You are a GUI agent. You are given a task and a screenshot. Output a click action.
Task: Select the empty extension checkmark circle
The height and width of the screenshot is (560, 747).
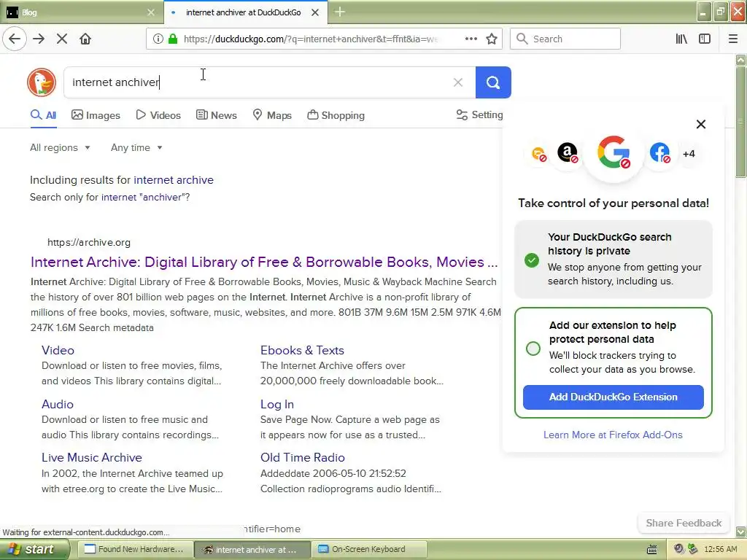(533, 348)
